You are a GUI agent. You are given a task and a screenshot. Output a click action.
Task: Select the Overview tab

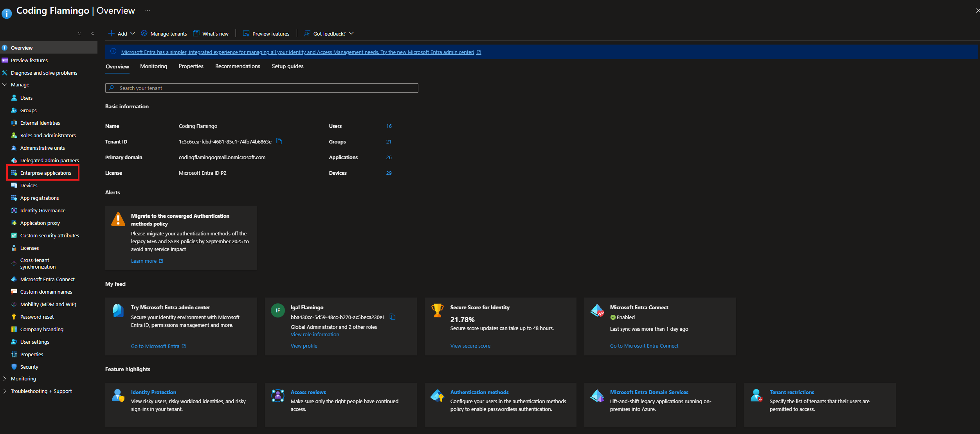pos(117,66)
